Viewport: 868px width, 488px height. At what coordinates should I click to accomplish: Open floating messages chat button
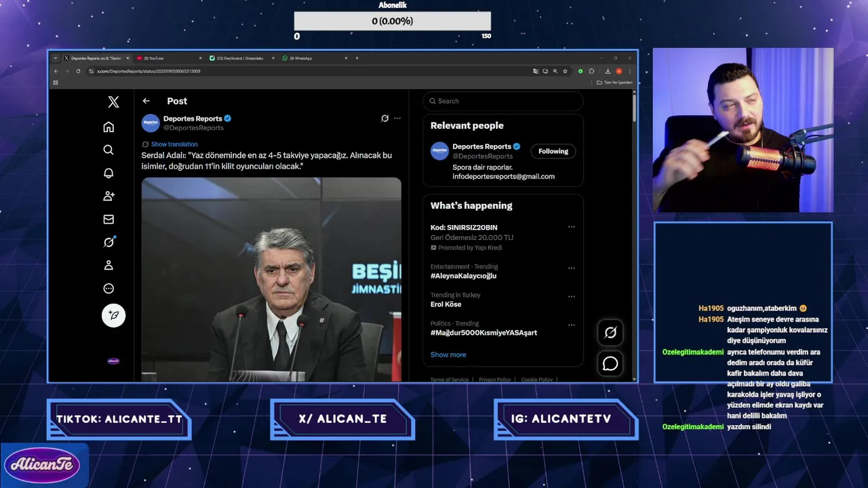pyautogui.click(x=610, y=364)
